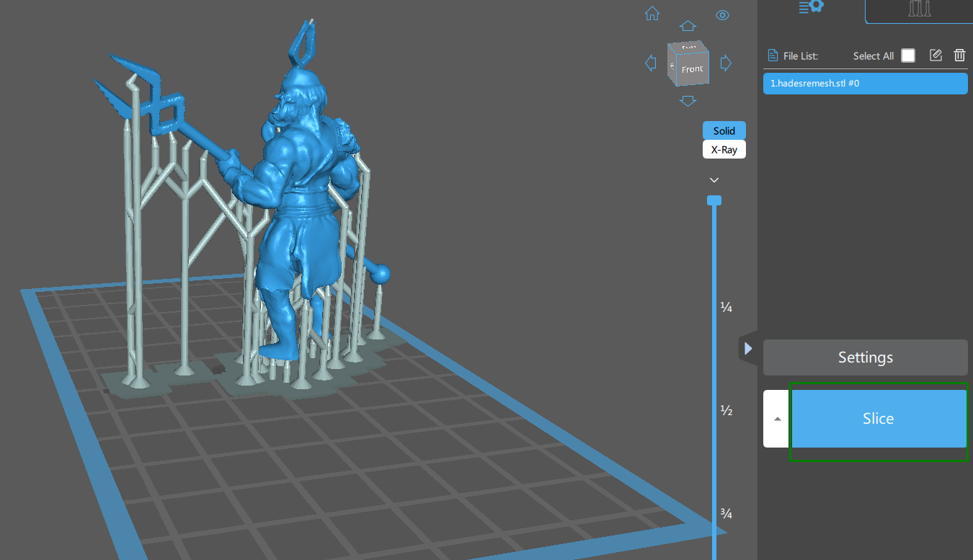Click the layer slider handle at top
This screenshot has width=973, height=560.
point(714,200)
